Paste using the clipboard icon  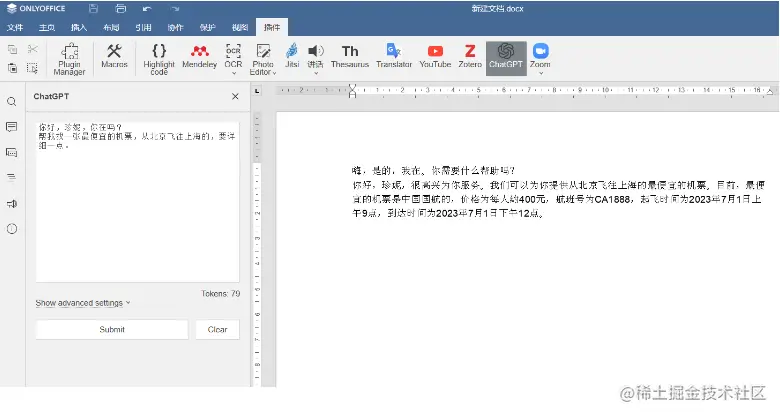point(12,68)
